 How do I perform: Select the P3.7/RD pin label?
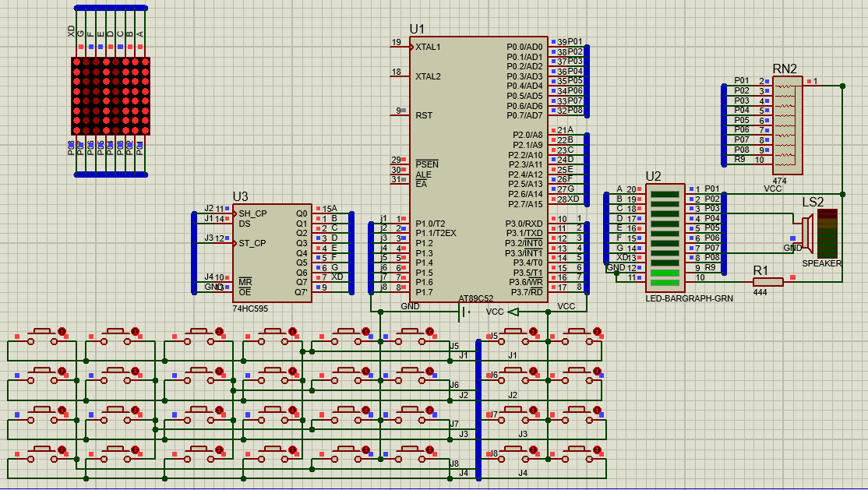(x=527, y=292)
